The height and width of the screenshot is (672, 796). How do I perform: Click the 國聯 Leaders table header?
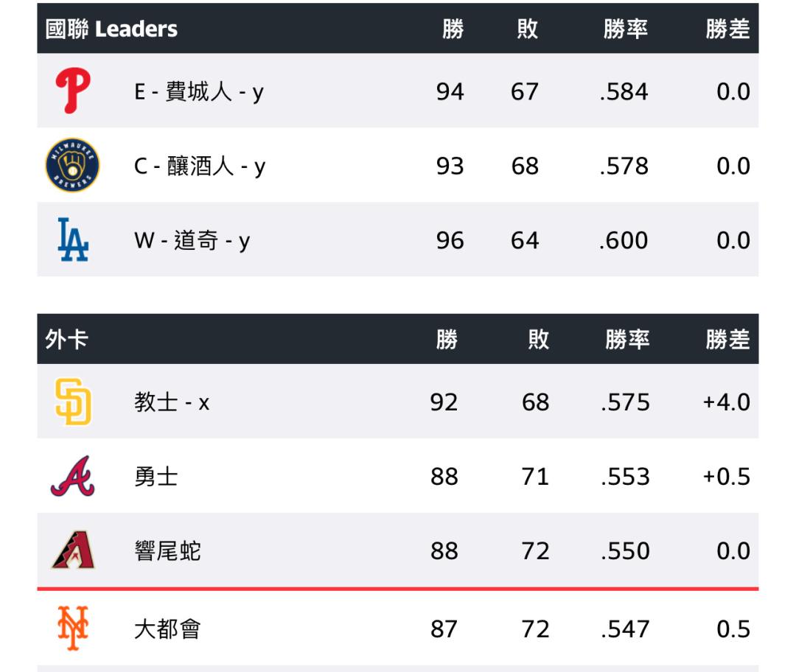[x=111, y=29]
